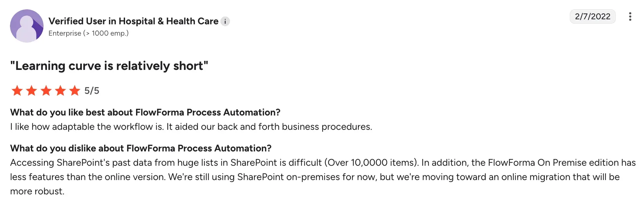The width and height of the screenshot is (644, 205).
Task: Click the final 'more robust.' line
Action: click(x=37, y=191)
